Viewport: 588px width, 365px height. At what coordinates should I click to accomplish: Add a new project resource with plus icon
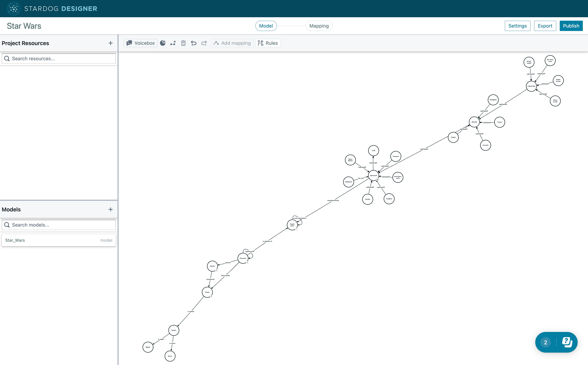click(x=111, y=43)
